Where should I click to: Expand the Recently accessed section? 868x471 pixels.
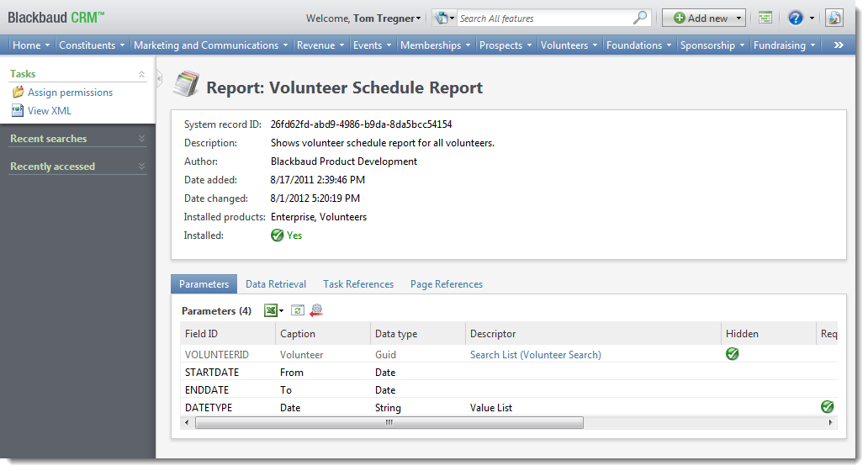tap(141, 166)
